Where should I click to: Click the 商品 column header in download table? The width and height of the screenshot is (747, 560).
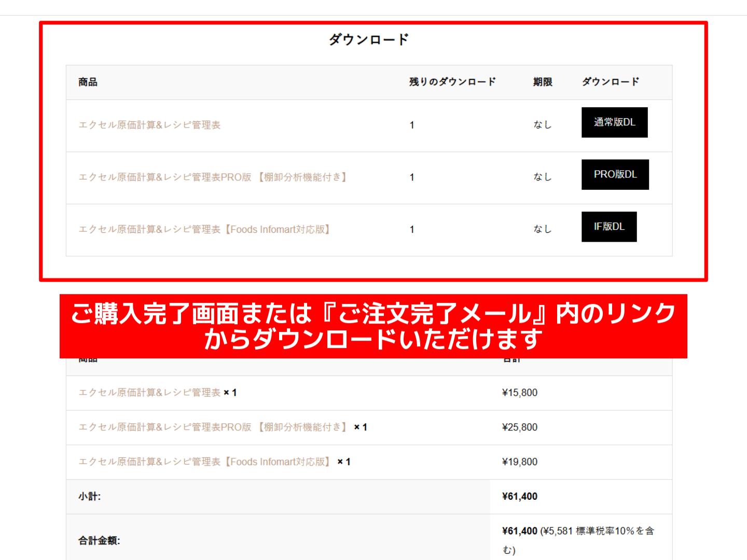click(x=88, y=82)
